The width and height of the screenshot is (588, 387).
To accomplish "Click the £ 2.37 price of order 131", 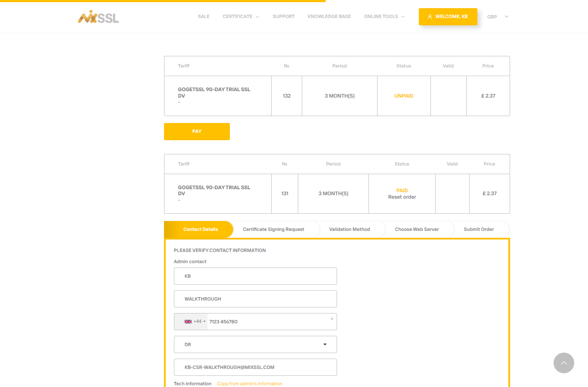I will click(x=489, y=193).
